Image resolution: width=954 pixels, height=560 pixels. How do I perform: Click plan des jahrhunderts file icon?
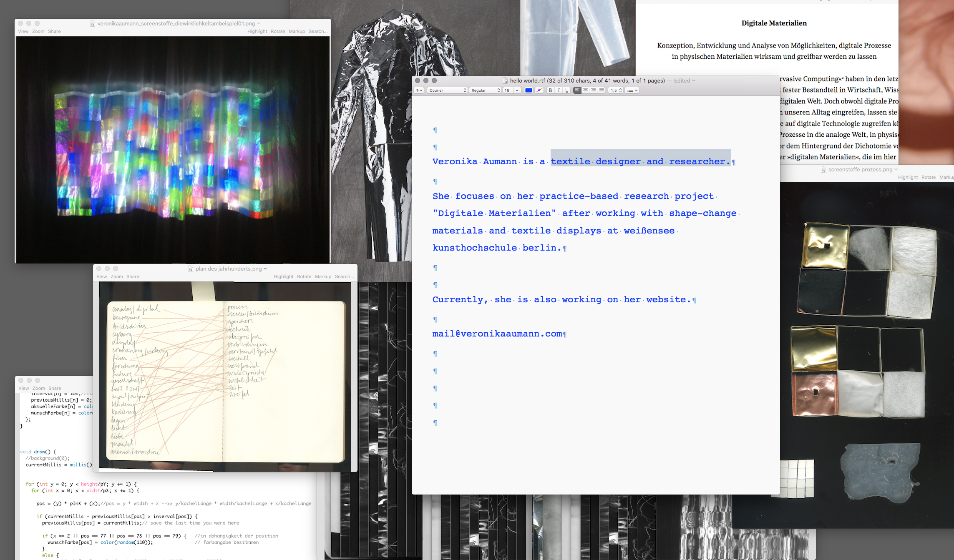[191, 269]
